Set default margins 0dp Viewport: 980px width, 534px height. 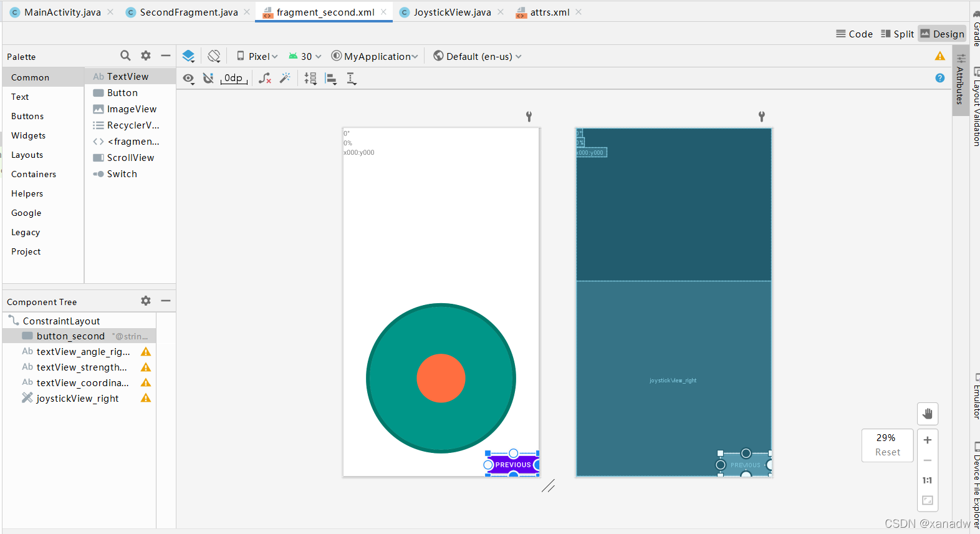pyautogui.click(x=234, y=78)
